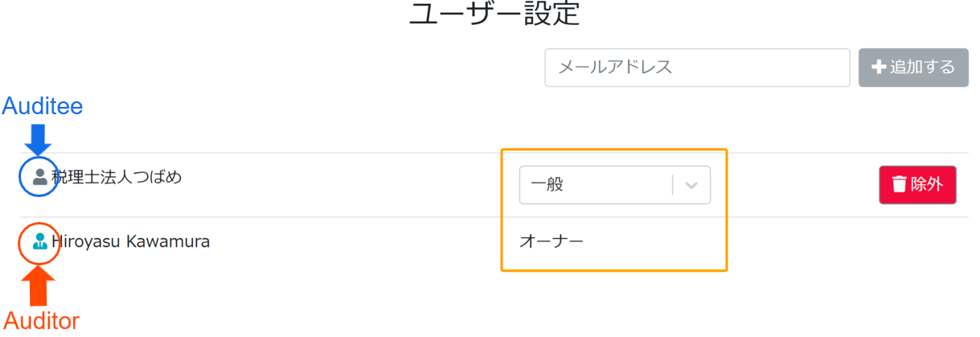This screenshot has height=337, width=980.
Task: Click the blue Auditee annotation label
Action: click(43, 105)
